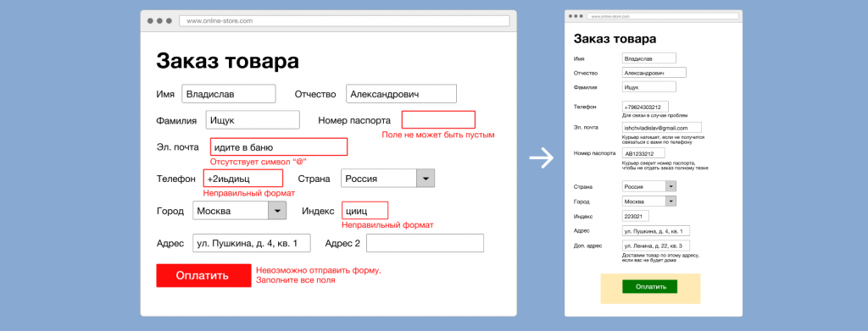Click the "Адрес 2" label

tap(342, 243)
